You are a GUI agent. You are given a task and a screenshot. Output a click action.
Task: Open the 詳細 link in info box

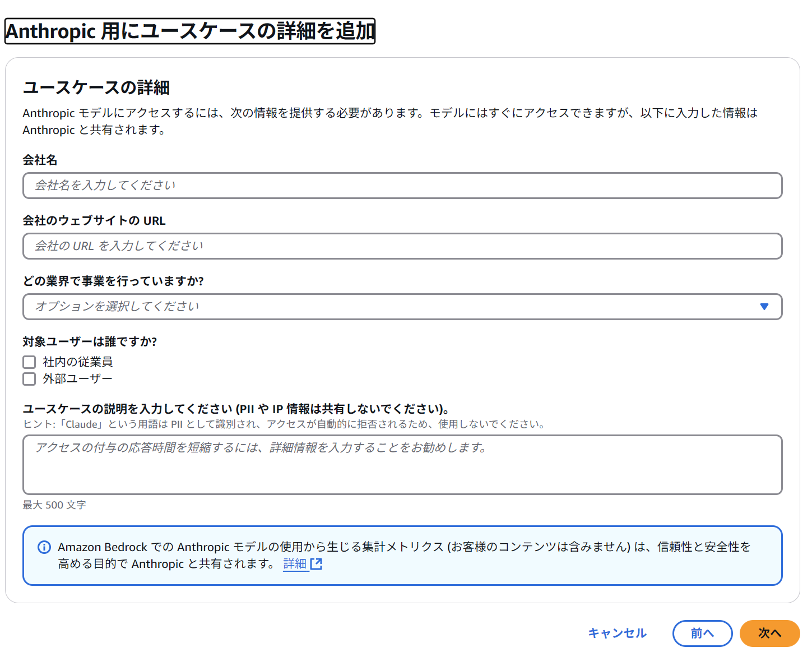[295, 564]
